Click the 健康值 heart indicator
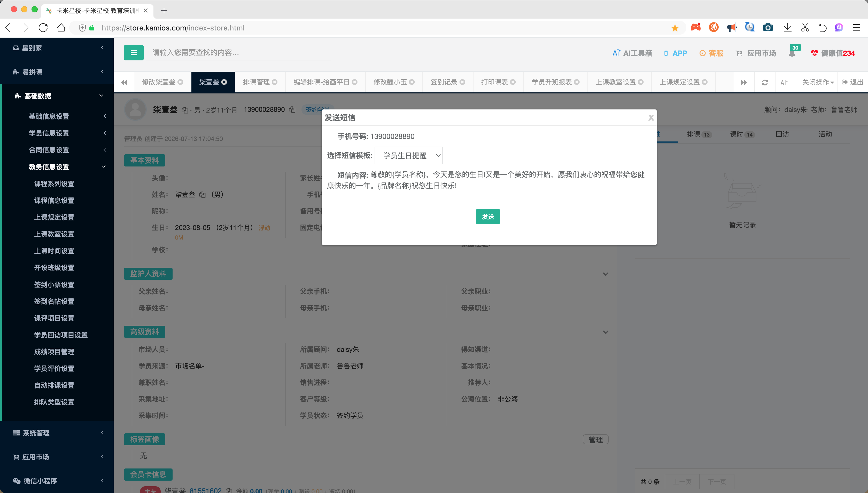This screenshot has width=868, height=493. (x=833, y=53)
